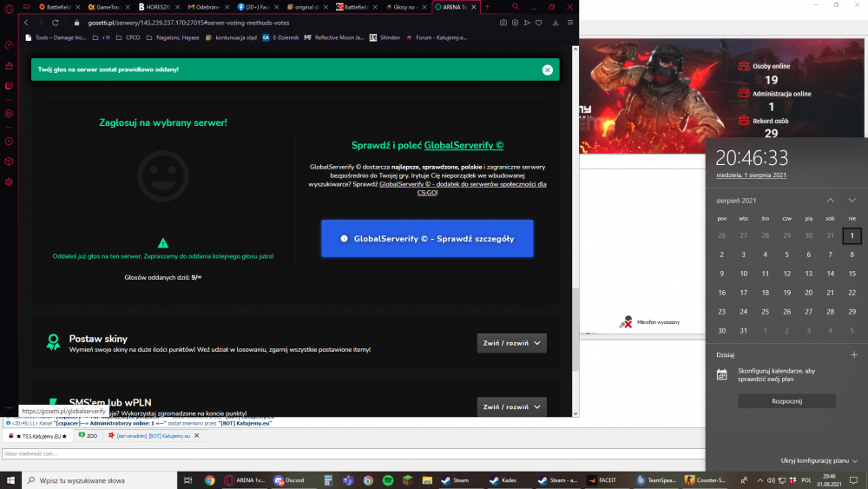Open the volume control in system tray
This screenshot has width=868, height=489.
coord(771,480)
